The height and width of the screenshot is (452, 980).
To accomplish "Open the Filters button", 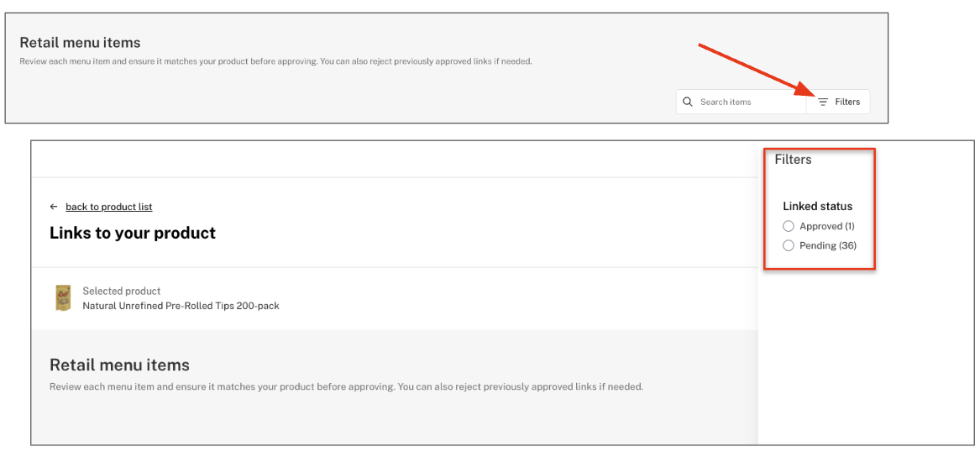I will (838, 102).
